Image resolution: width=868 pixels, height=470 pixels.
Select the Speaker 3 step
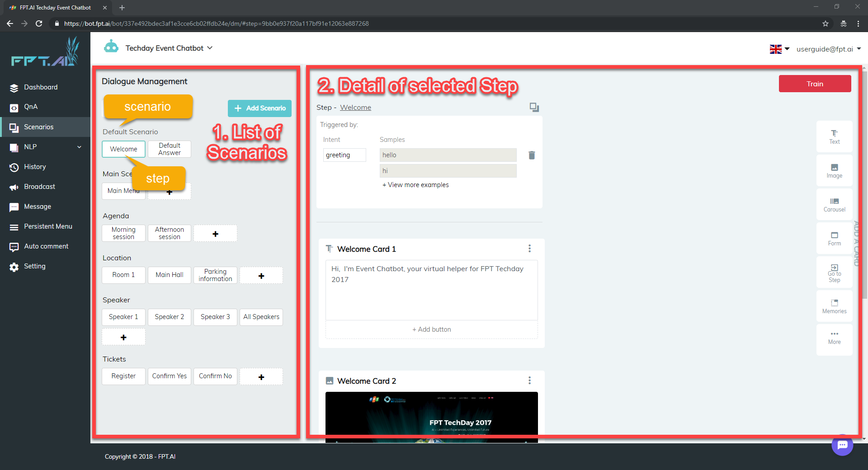pyautogui.click(x=215, y=317)
